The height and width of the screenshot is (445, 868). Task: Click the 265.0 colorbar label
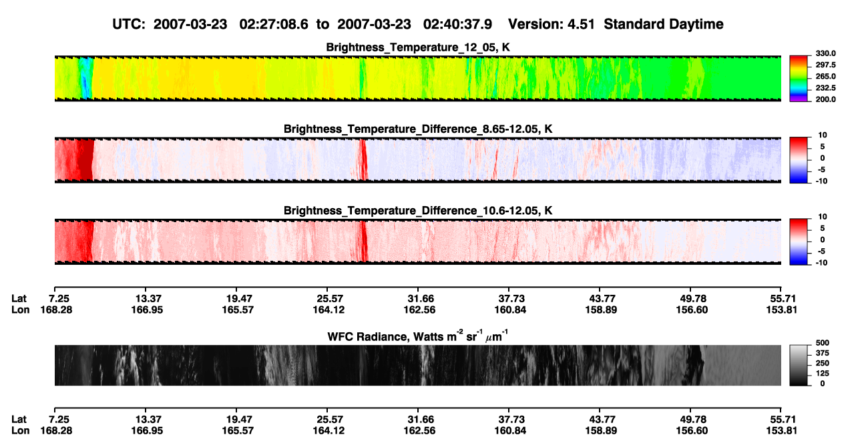(825, 76)
